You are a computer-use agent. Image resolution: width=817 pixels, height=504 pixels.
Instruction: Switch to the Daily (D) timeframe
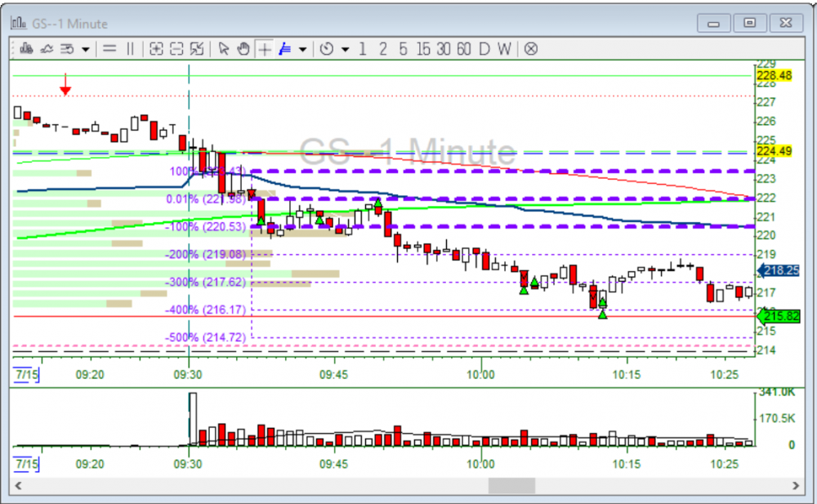coord(484,49)
